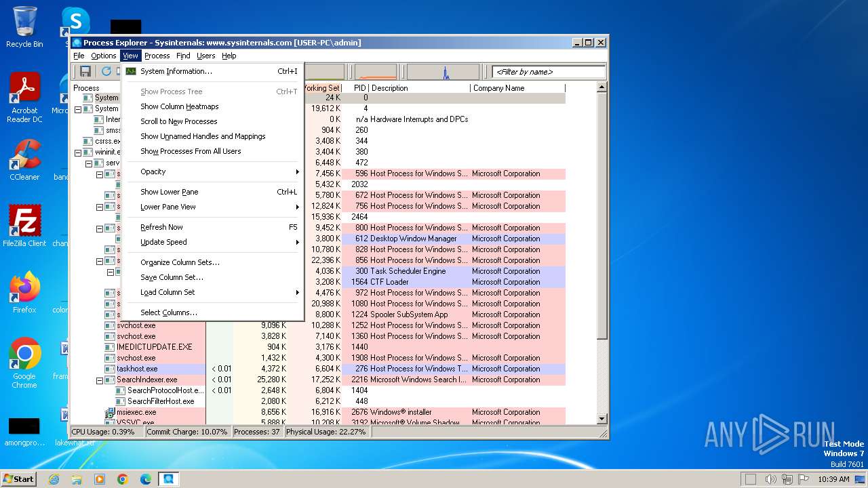Click the Filter by name field
The width and height of the screenshot is (868, 488).
pos(548,72)
